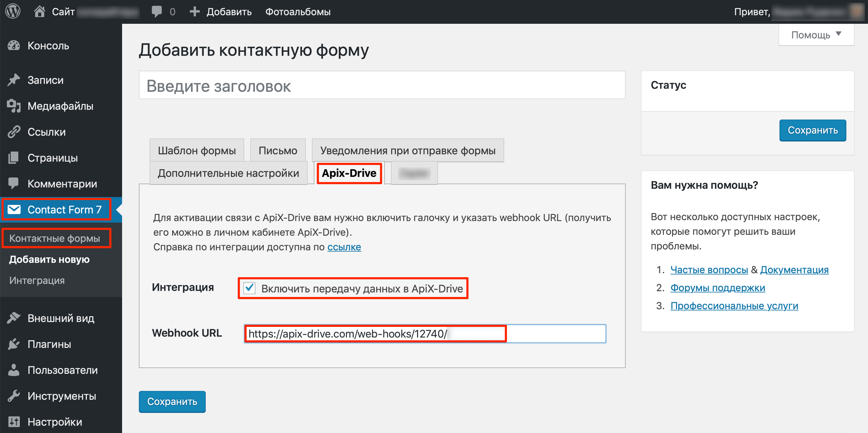The width and height of the screenshot is (868, 433).
Task: Click the Настройки sliders icon
Action: (14, 421)
